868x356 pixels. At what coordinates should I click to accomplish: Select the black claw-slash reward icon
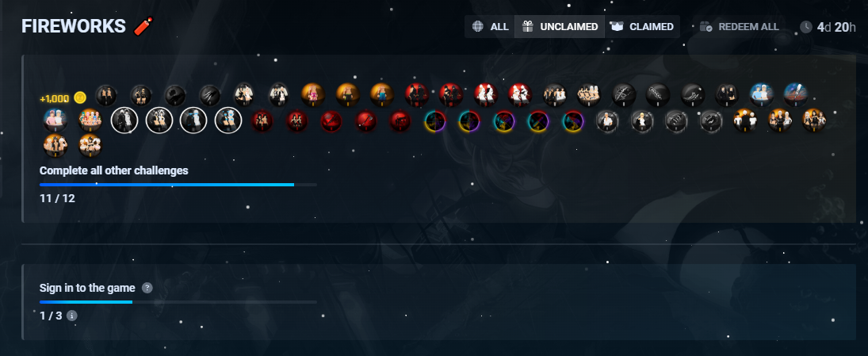(210, 95)
